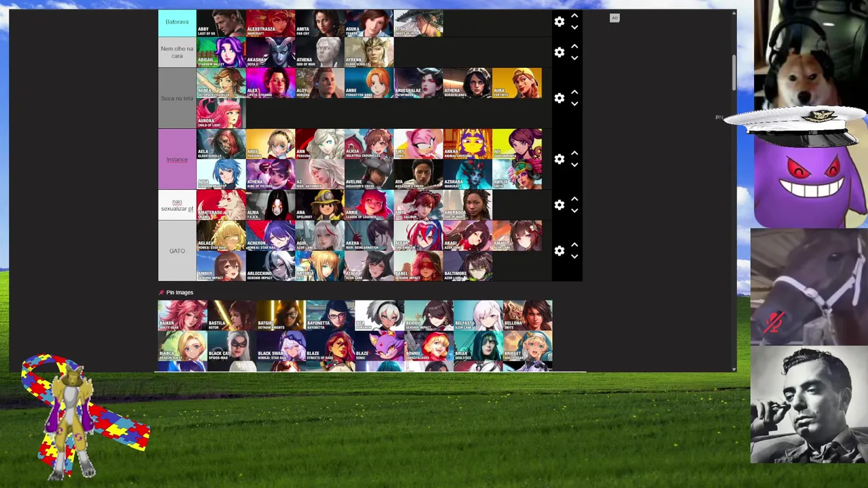Select A2 Nier Automata thumbnail
The height and width of the screenshot is (488, 868).
pyautogui.click(x=319, y=174)
